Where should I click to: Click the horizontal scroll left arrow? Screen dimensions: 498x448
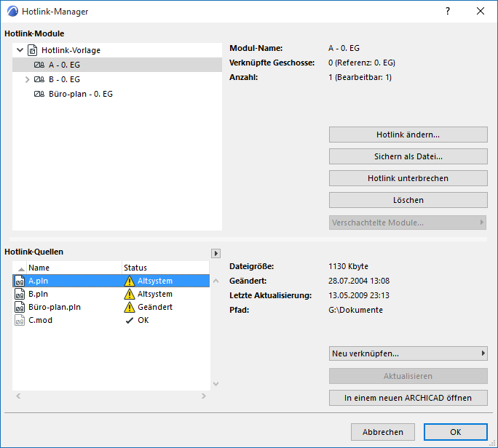pyautogui.click(x=18, y=396)
